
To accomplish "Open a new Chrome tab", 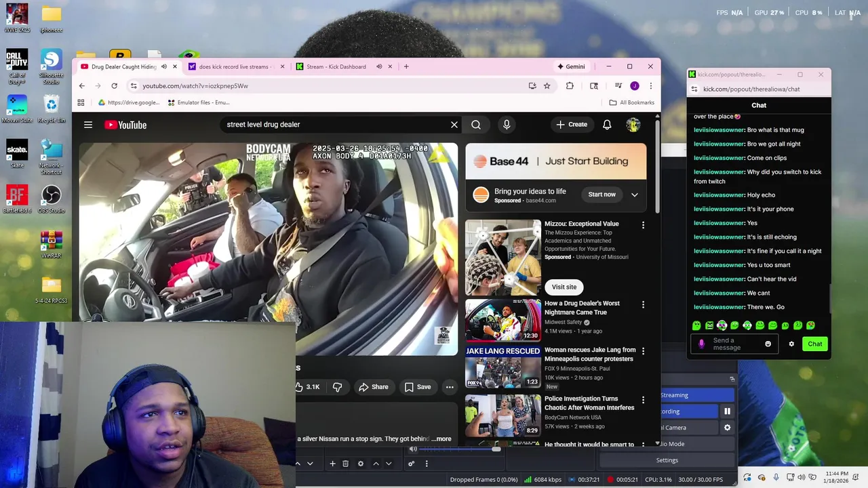I will coord(406,66).
